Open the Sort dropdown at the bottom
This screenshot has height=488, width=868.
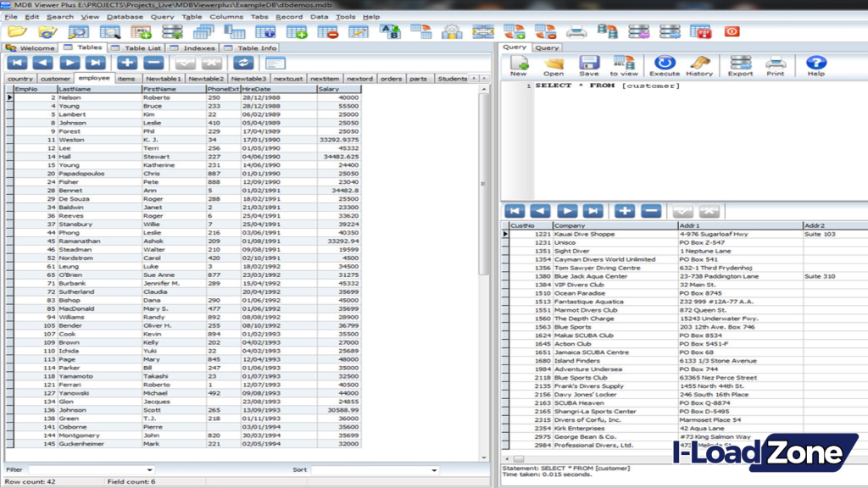[434, 469]
